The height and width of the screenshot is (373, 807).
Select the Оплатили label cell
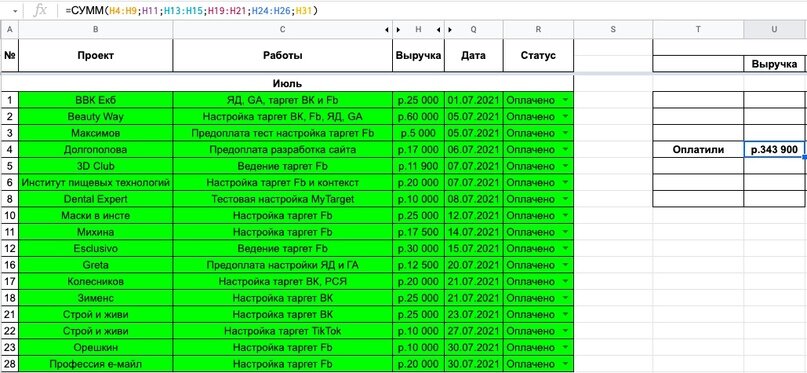click(698, 150)
